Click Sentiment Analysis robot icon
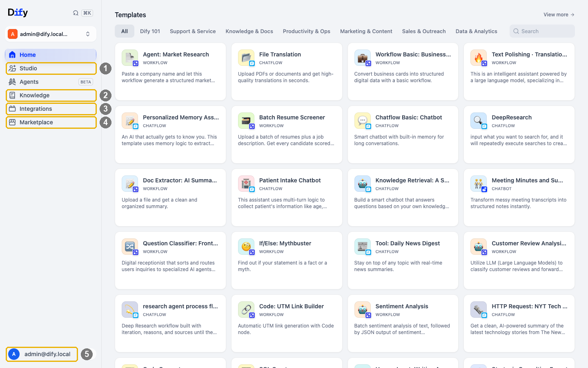This screenshot has width=588, height=368. coord(363,310)
